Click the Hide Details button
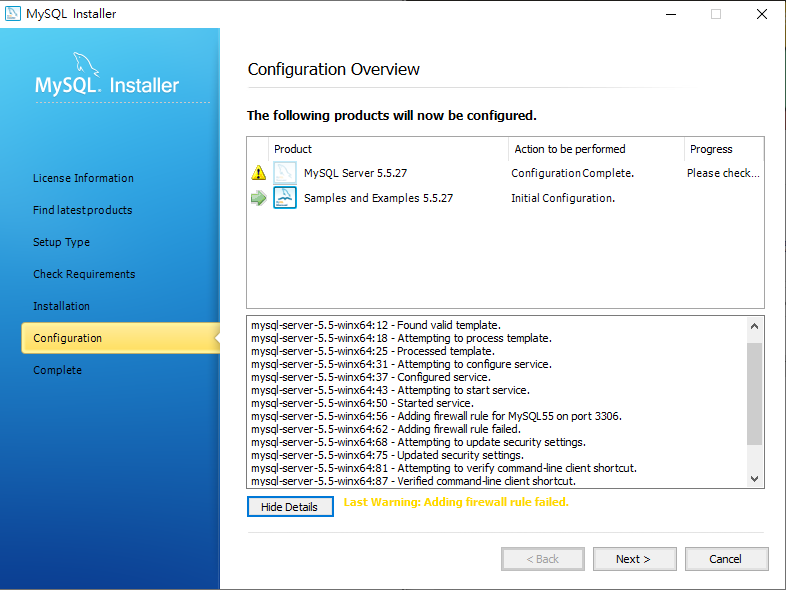Image resolution: width=786 pixels, height=590 pixels. pyautogui.click(x=290, y=506)
